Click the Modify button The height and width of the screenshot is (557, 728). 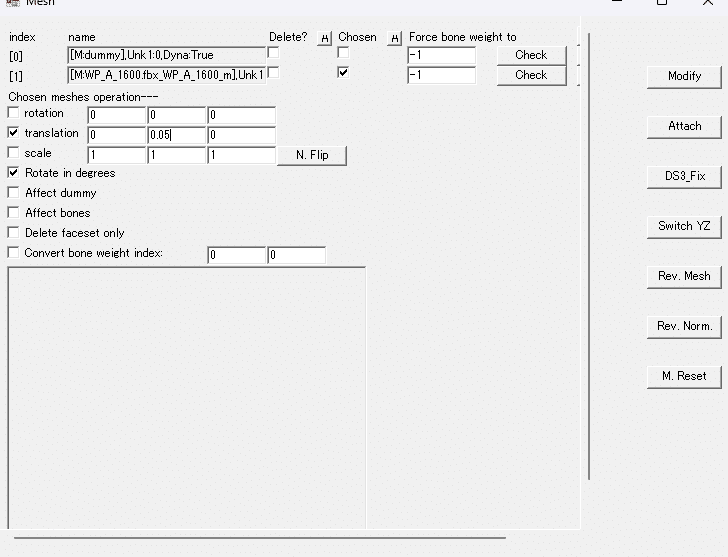point(684,77)
